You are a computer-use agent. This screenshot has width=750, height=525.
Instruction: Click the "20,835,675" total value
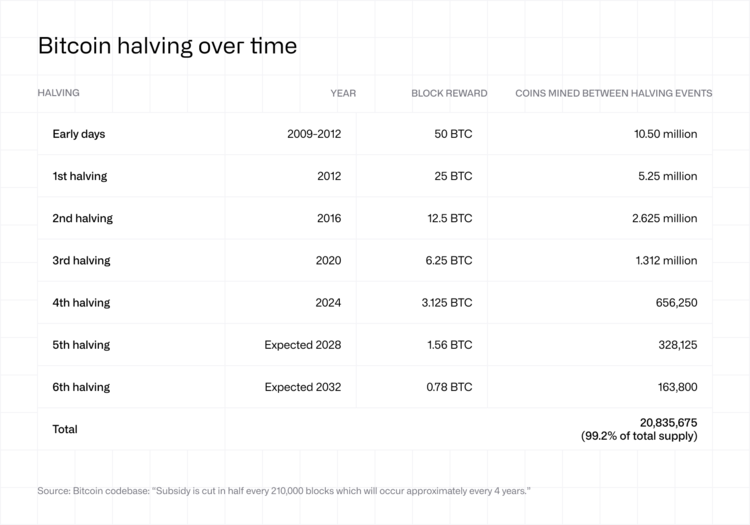pos(668,423)
